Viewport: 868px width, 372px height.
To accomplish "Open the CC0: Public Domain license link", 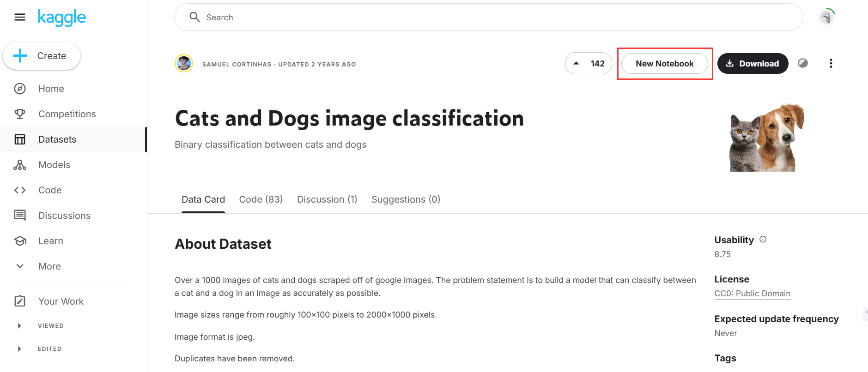I will pyautogui.click(x=752, y=294).
